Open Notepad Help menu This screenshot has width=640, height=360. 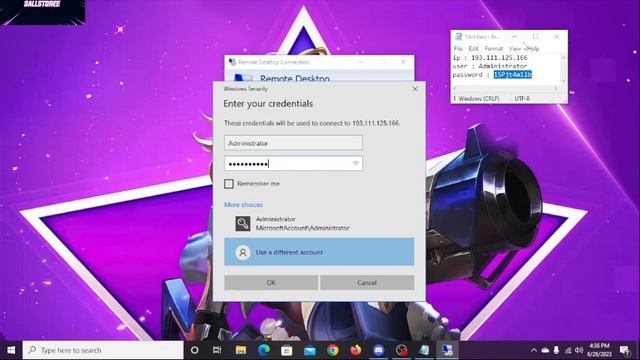533,49
